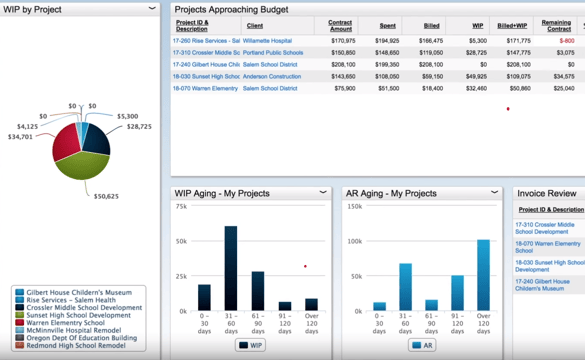Click McMinnville Hospital Remodel legend swatch
This screenshot has width=585, height=360.
click(20, 330)
